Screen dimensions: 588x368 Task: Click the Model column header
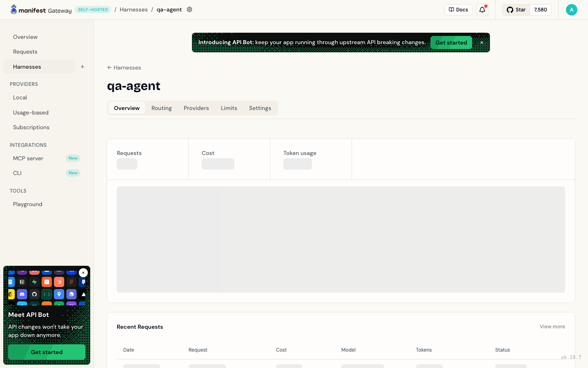pyautogui.click(x=348, y=350)
